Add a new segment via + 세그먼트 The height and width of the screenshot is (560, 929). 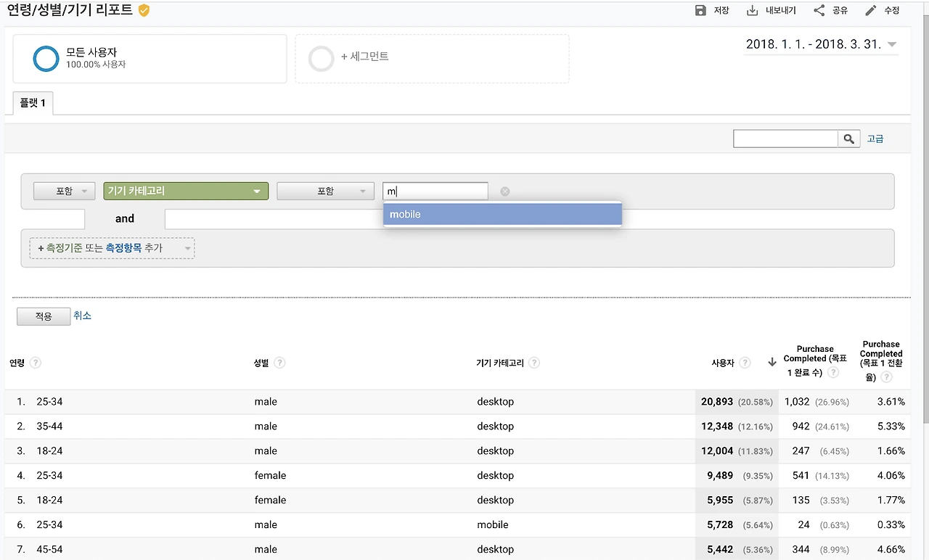point(365,57)
